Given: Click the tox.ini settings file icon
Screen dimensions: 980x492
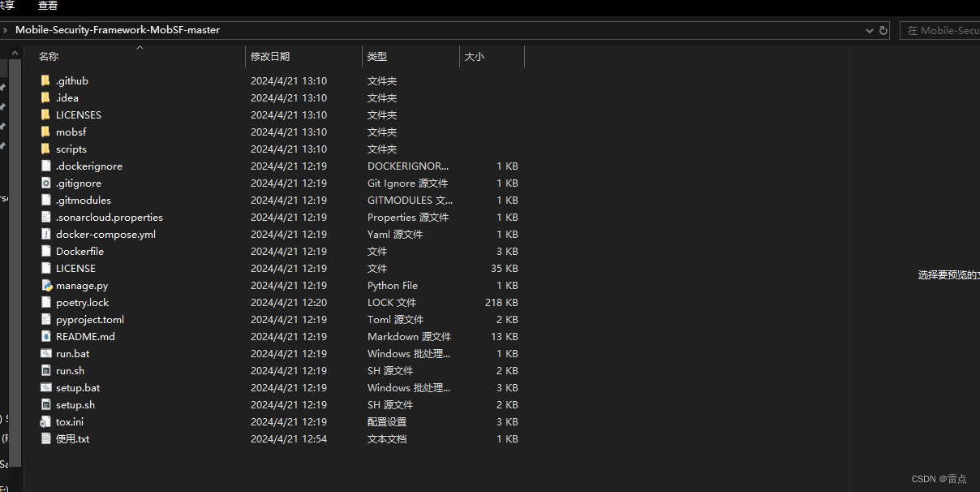Looking at the screenshot, I should pos(45,421).
